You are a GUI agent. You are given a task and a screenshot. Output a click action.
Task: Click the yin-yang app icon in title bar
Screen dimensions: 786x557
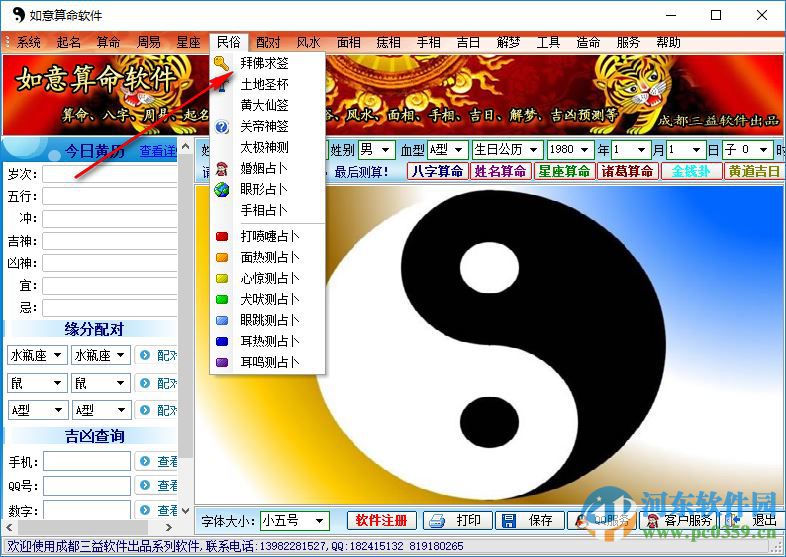click(18, 15)
